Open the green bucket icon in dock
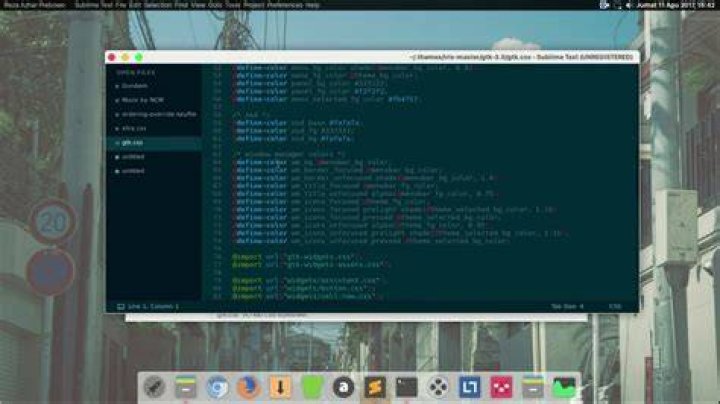The width and height of the screenshot is (720, 404). [312, 387]
